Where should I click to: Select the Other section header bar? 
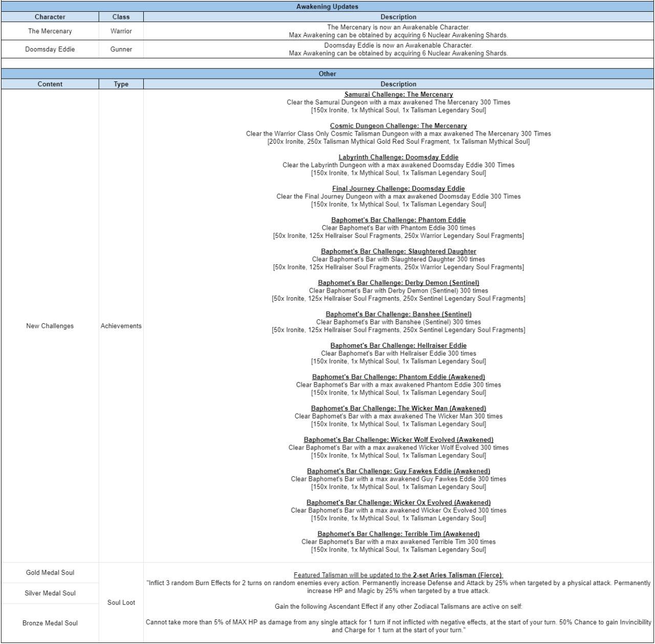coord(327,74)
